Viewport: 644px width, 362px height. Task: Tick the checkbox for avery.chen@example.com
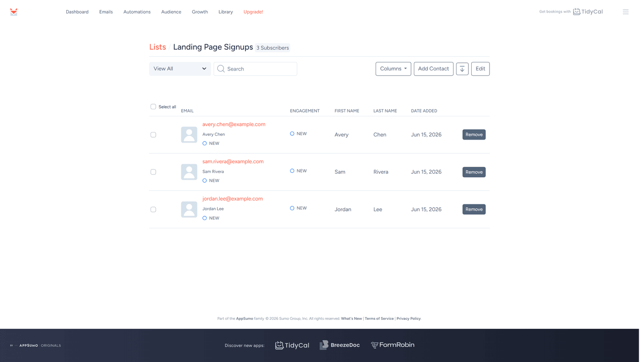(153, 135)
